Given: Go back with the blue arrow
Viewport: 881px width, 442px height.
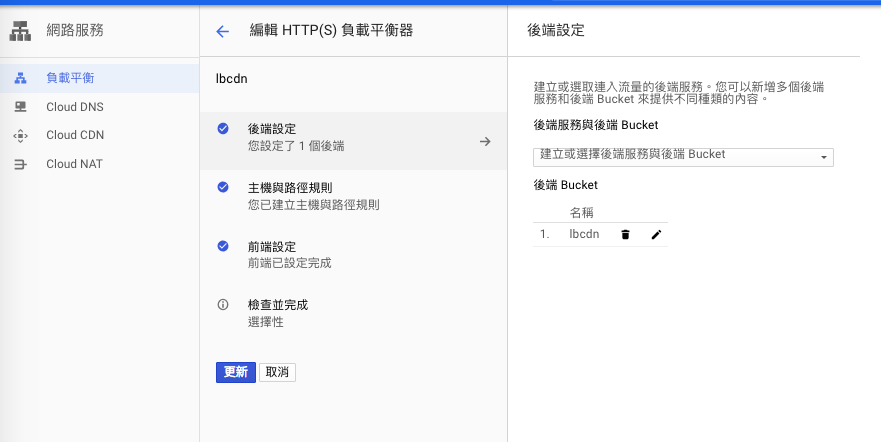Looking at the screenshot, I should point(222,31).
